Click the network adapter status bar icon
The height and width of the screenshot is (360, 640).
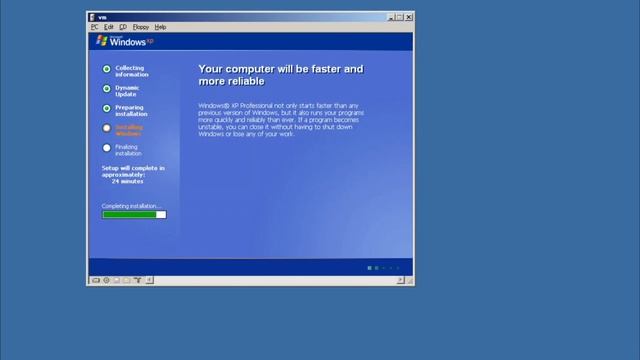[x=138, y=280]
